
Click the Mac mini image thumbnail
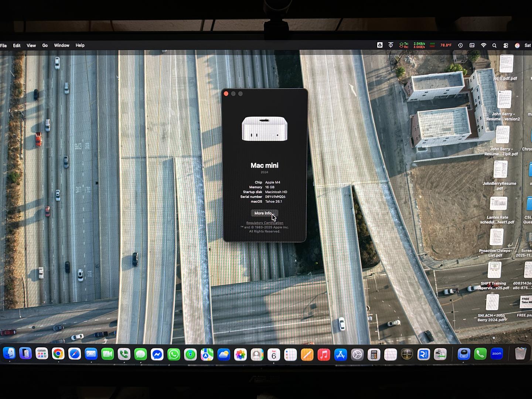coord(265,129)
